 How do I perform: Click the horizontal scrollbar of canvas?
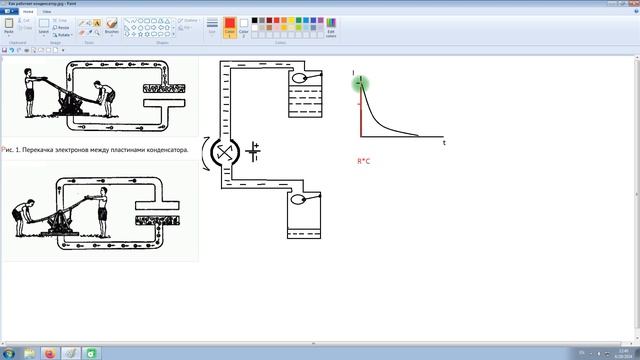[x=313, y=343]
